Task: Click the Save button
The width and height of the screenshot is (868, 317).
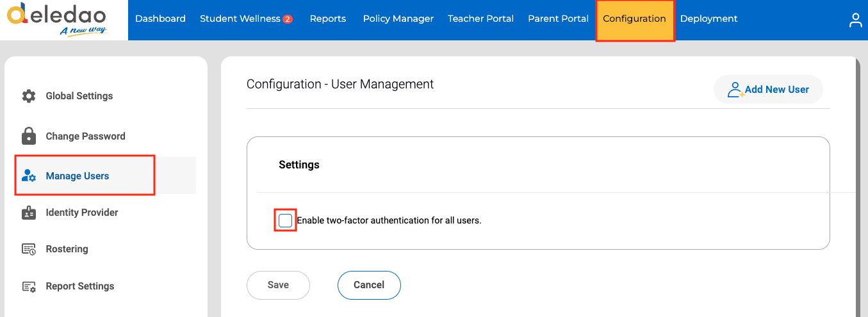Action: pyautogui.click(x=278, y=285)
